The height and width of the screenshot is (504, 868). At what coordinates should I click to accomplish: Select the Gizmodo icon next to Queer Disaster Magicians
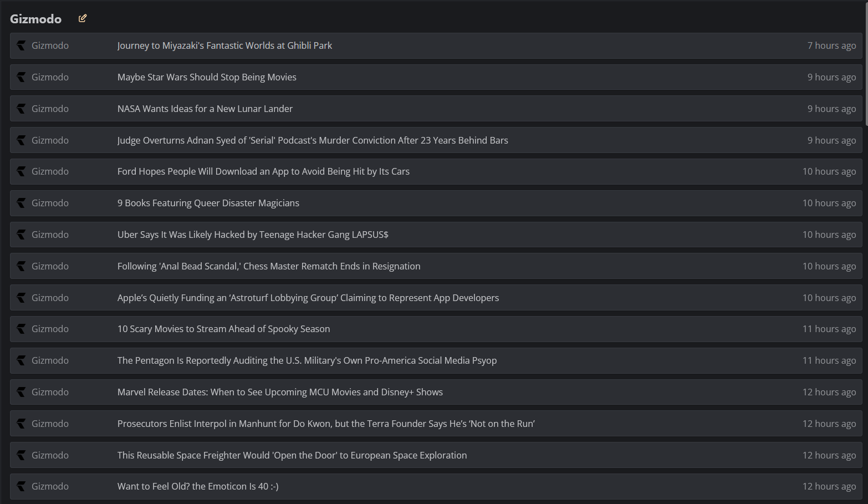pyautogui.click(x=21, y=203)
